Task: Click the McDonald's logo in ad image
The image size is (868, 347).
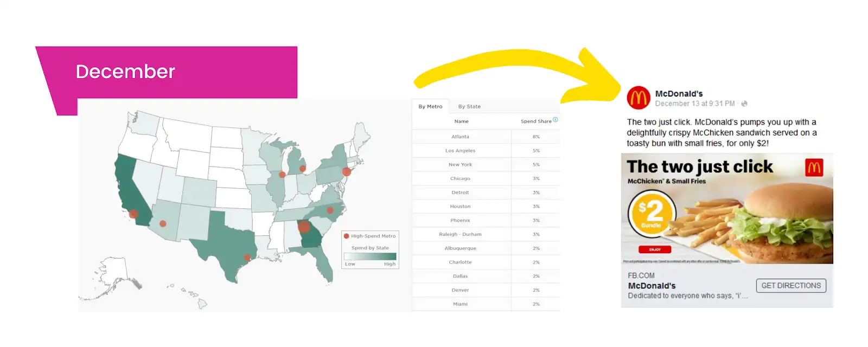Action: 814,168
